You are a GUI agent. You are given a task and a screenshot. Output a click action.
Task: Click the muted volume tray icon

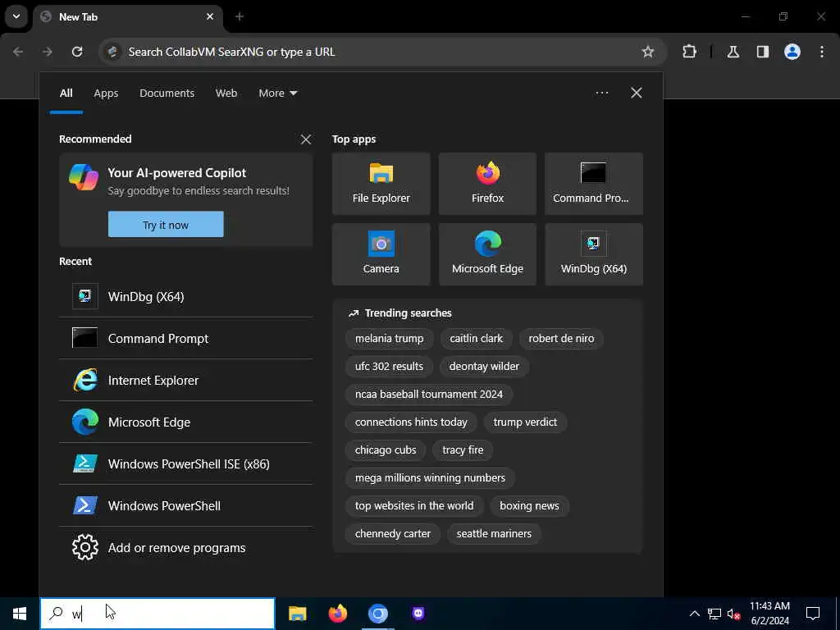click(x=733, y=614)
